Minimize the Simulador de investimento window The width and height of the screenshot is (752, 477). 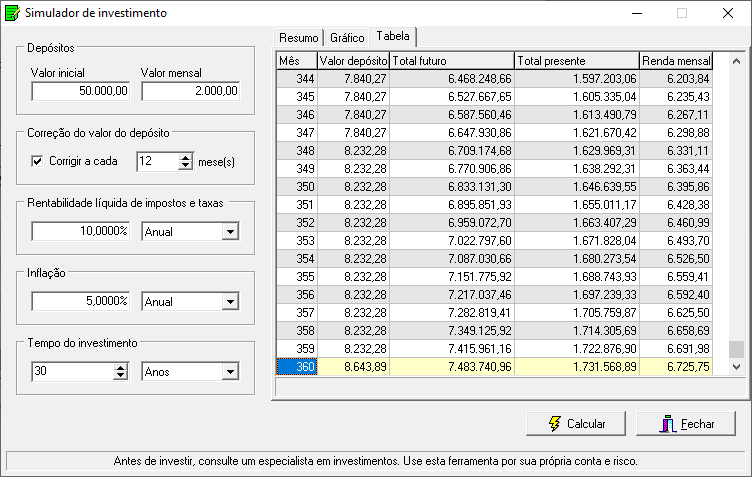637,13
